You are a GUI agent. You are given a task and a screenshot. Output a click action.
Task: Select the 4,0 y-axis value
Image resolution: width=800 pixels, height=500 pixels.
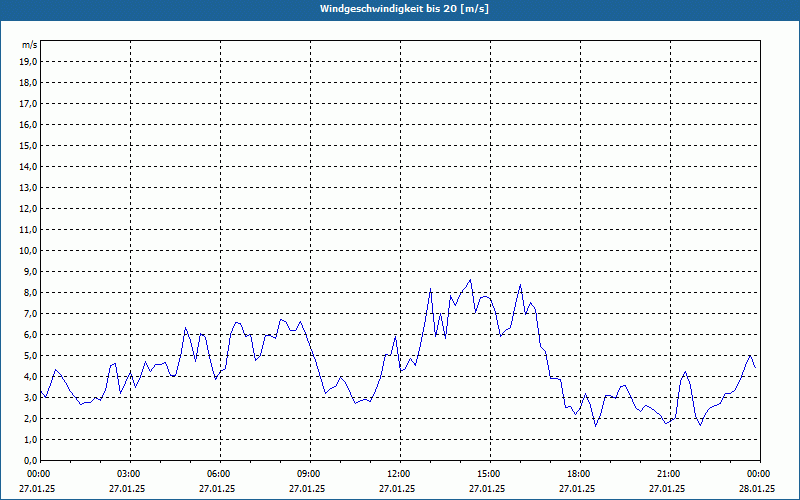[30, 377]
